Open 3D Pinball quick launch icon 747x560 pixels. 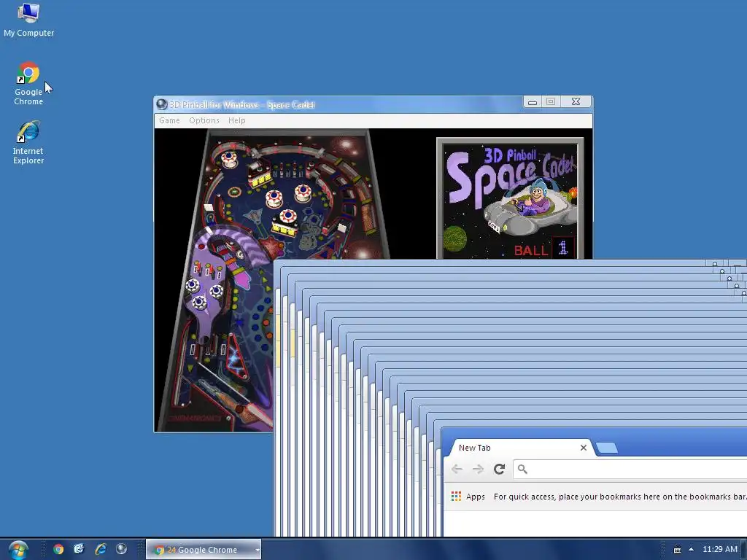122,549
